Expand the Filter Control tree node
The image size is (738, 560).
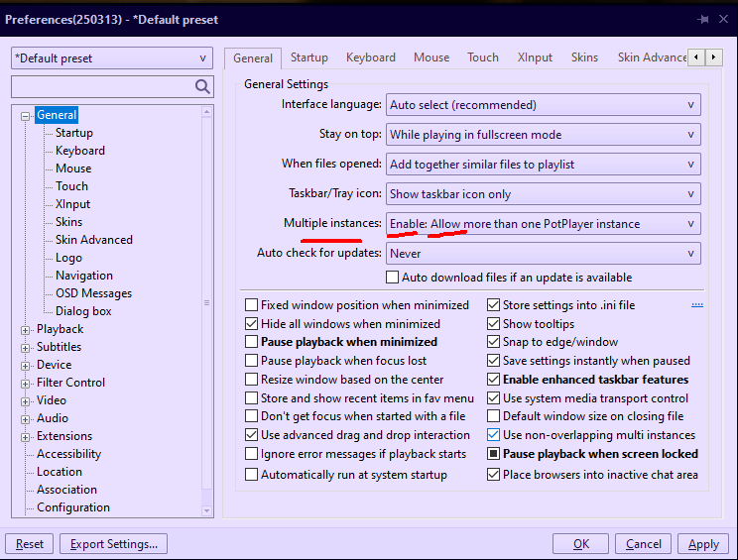pos(26,384)
